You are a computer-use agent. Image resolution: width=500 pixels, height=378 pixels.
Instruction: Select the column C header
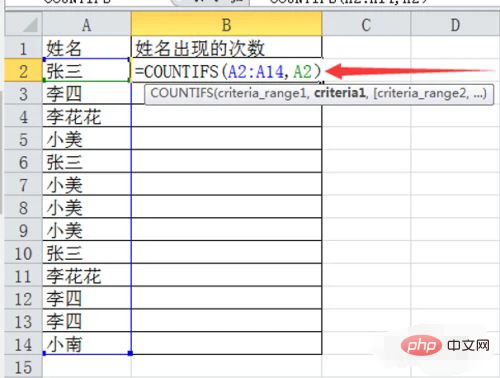pyautogui.click(x=366, y=24)
